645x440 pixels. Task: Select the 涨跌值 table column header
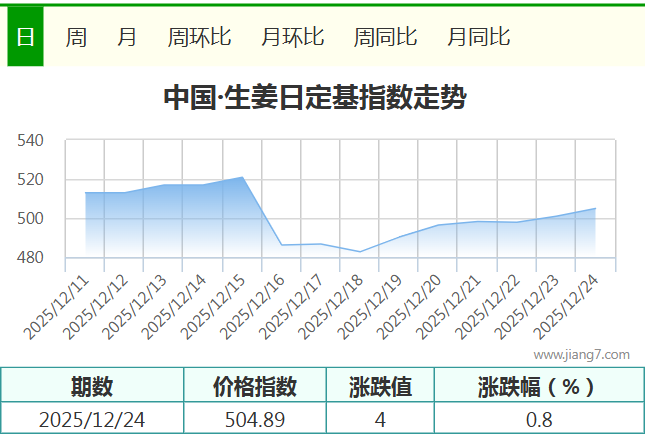coord(380,387)
